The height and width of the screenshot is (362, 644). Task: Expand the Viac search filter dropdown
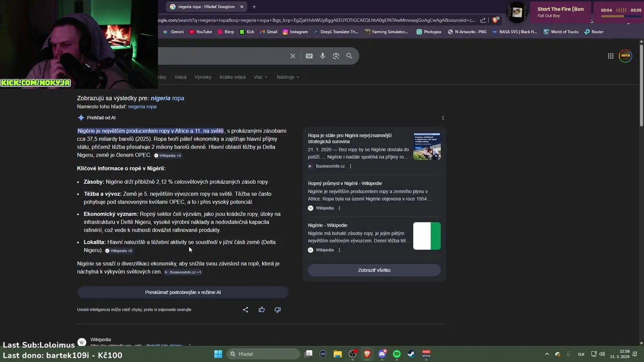(x=261, y=77)
